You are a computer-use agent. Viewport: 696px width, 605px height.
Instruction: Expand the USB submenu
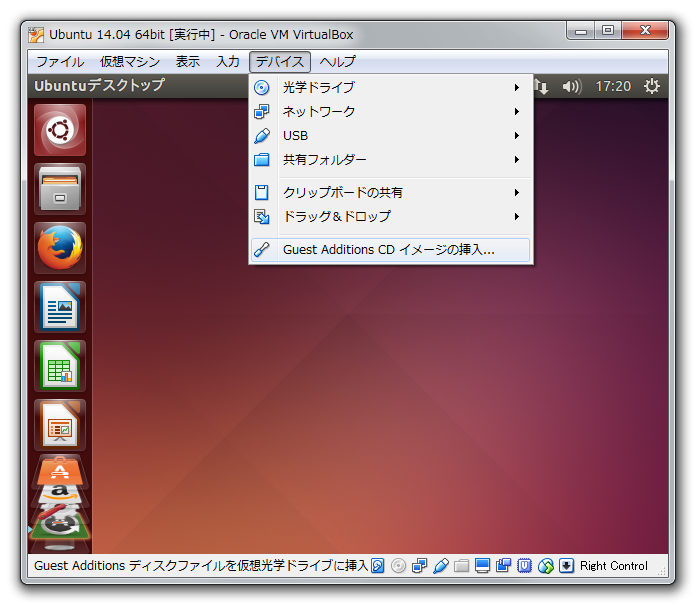coord(391,135)
